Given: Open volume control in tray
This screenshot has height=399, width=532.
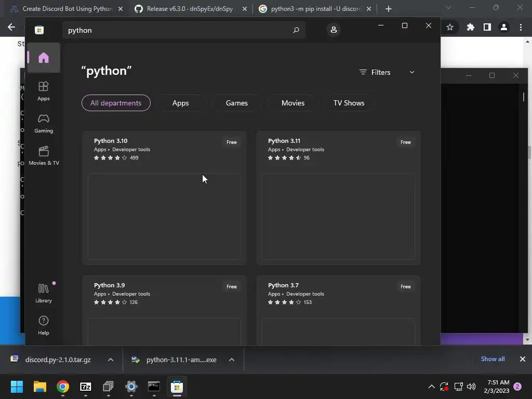Looking at the screenshot, I should (471, 387).
